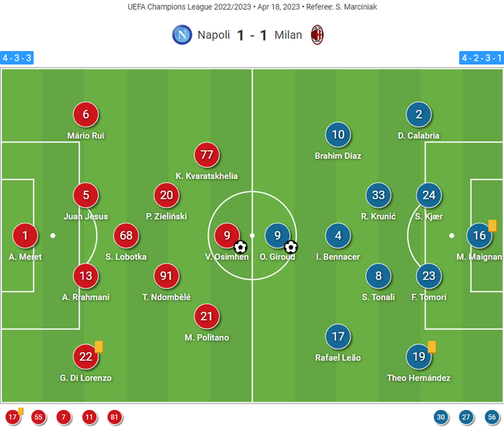Click the goal ball icon beside Osimhen

coord(240,247)
